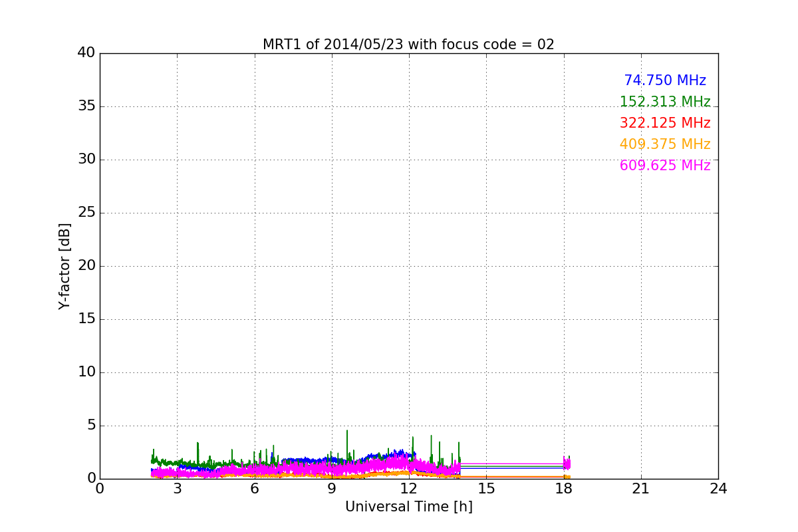Select the orange 409.375 MHz legend label
The height and width of the screenshot is (532, 798).
665,144
